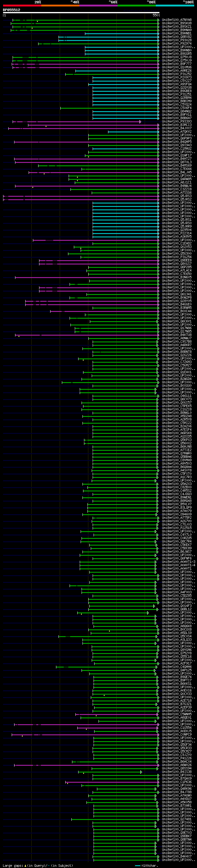Viewport: 197px width, 868px height.
Task: Select hit label UniRef100_P93028
Action: 177,40
